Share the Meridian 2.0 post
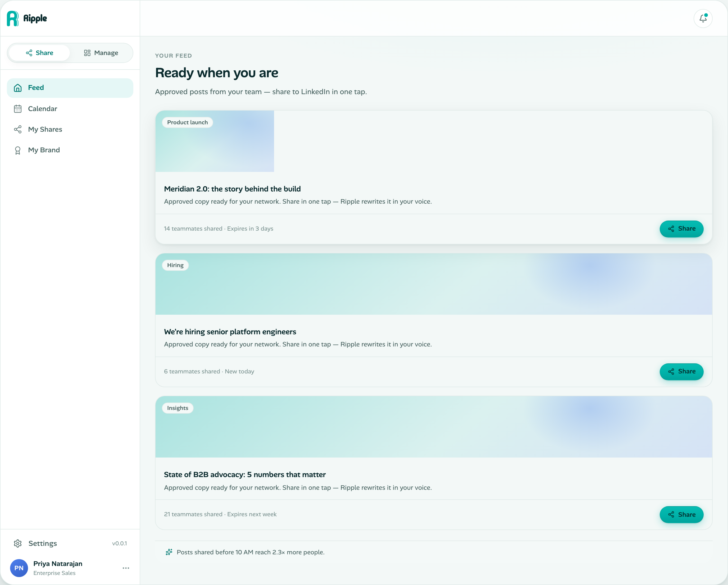728x585 pixels. [681, 228]
